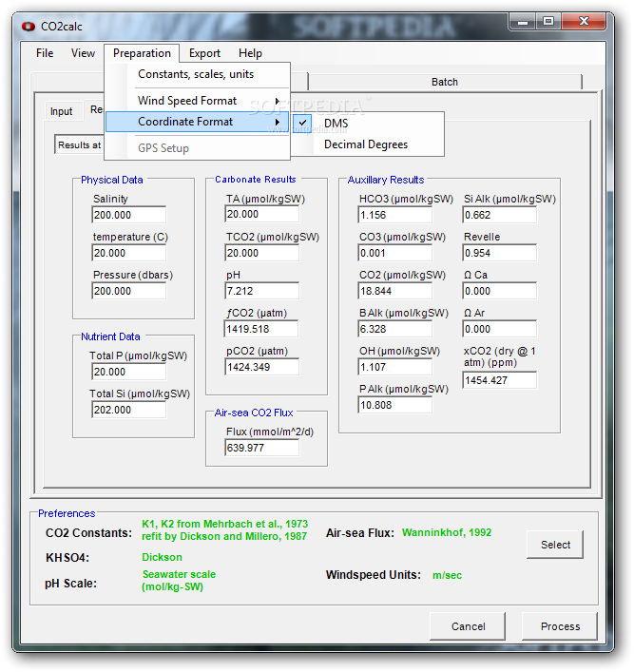Click the Si Alk result field
This screenshot has height=672, width=634.
499,215
